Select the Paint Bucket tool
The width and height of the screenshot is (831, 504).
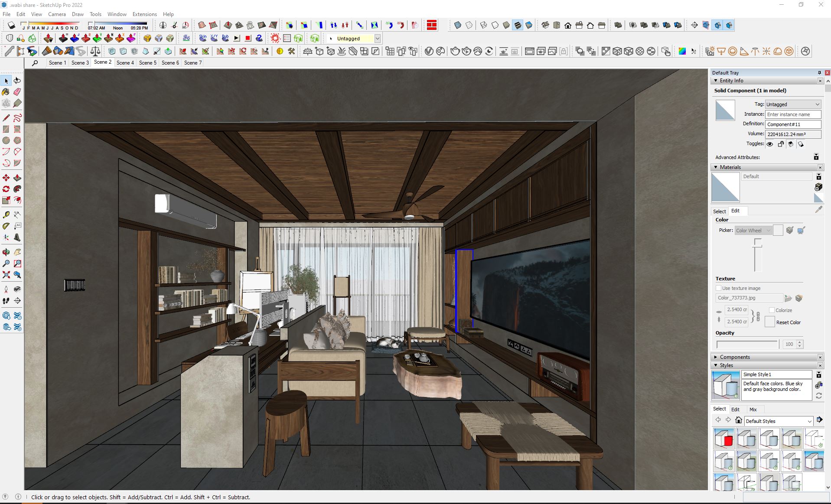6,92
